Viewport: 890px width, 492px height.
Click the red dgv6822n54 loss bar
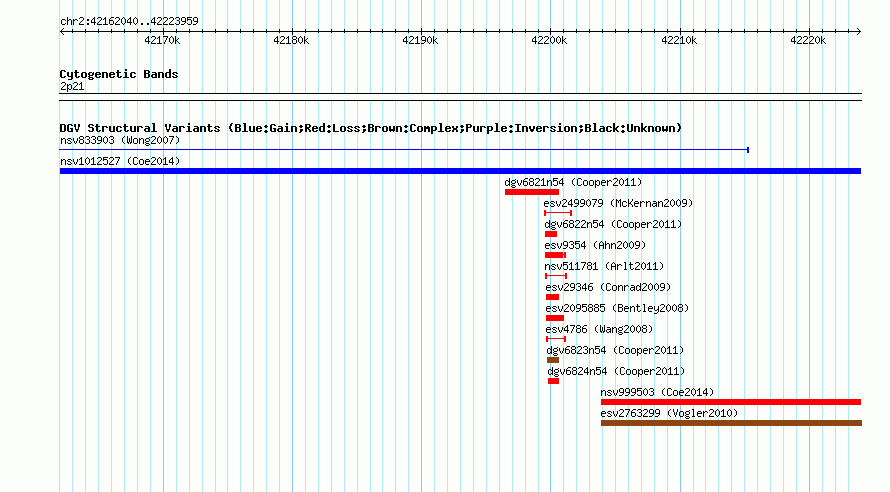pyautogui.click(x=551, y=234)
